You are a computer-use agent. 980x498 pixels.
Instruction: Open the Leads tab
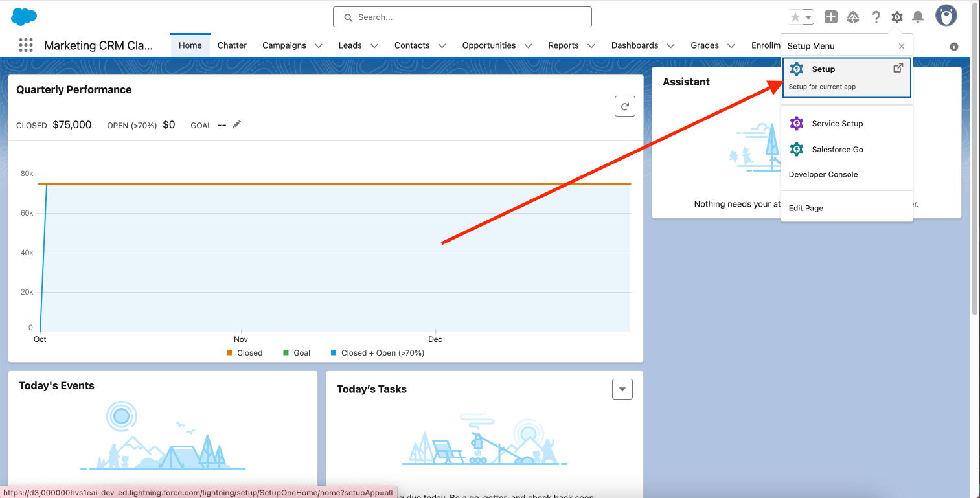tap(350, 45)
